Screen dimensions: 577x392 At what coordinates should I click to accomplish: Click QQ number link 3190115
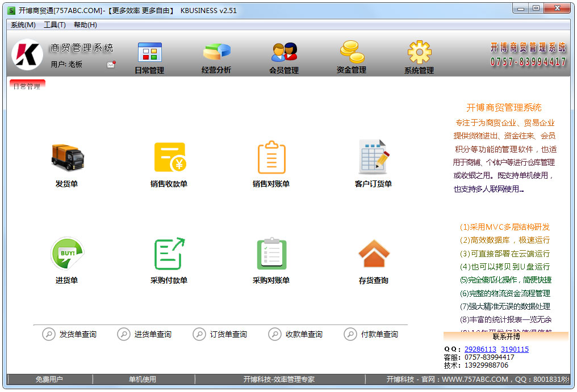(x=515, y=349)
